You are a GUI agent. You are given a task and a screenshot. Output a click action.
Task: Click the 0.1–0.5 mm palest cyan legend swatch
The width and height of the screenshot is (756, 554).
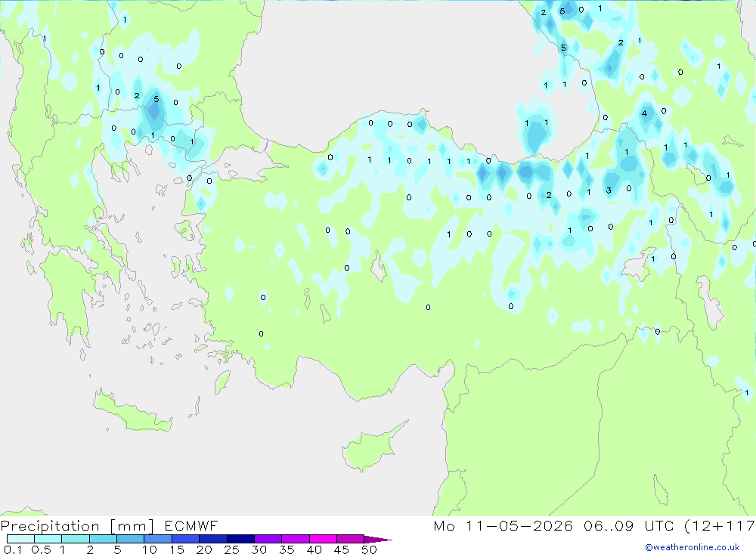(20, 539)
